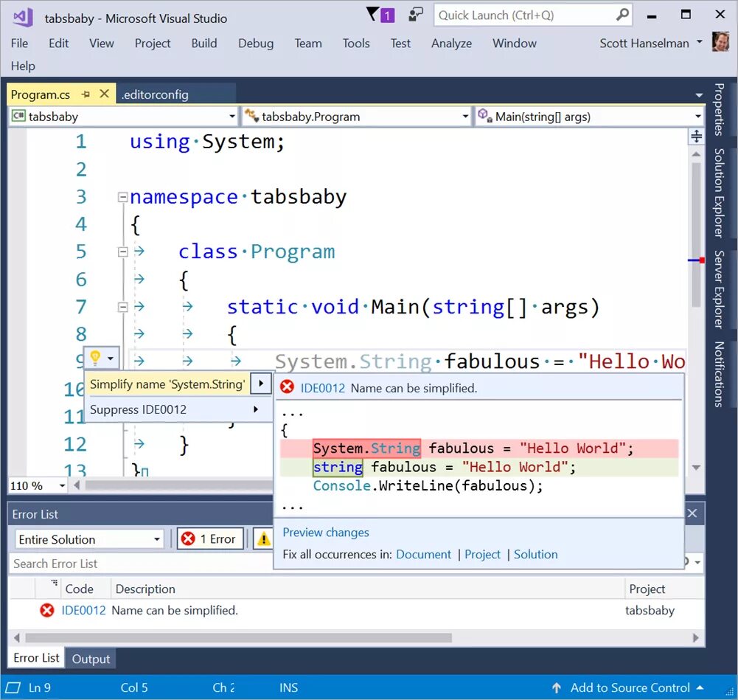Viewport: 738px width, 700px height.
Task: Open the Help menu
Action: tap(23, 66)
